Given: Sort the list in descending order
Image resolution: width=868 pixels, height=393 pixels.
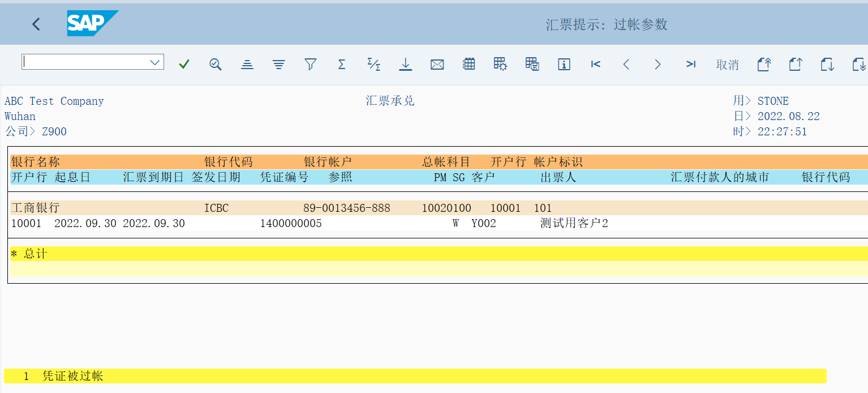Looking at the screenshot, I should 278,64.
